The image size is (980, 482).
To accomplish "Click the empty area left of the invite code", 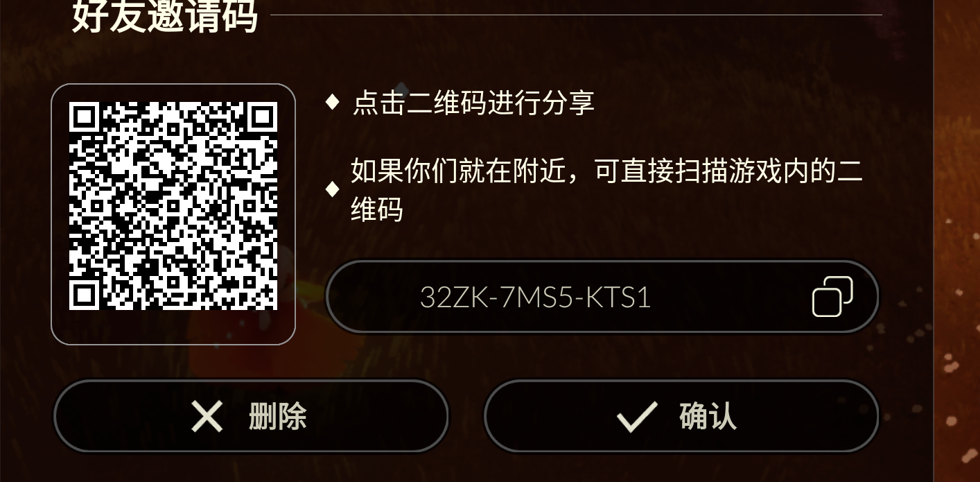I will click(x=374, y=297).
